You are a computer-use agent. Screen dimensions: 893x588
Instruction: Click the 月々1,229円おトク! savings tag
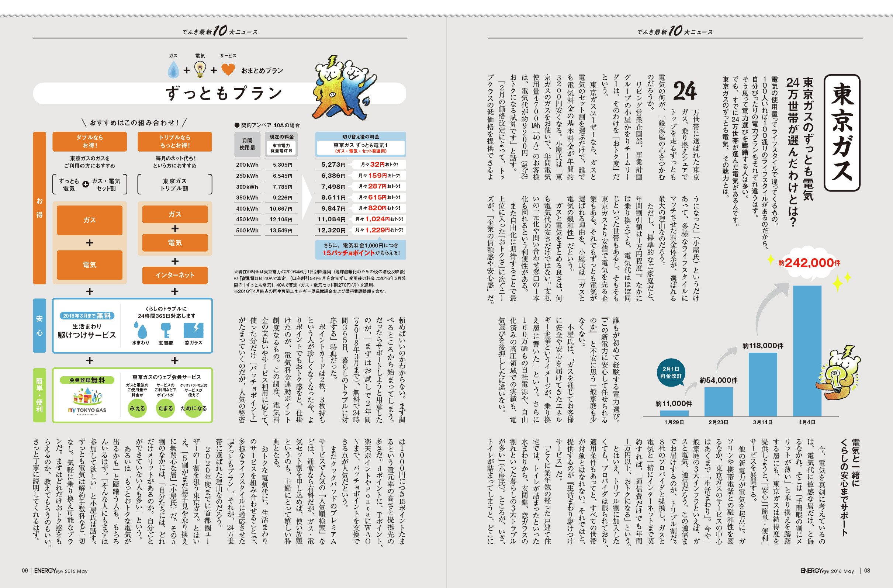pyautogui.click(x=379, y=230)
